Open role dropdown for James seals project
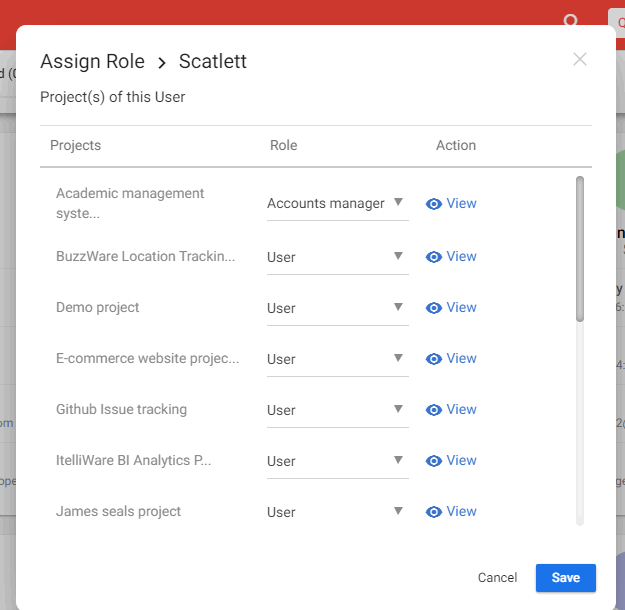 338,512
